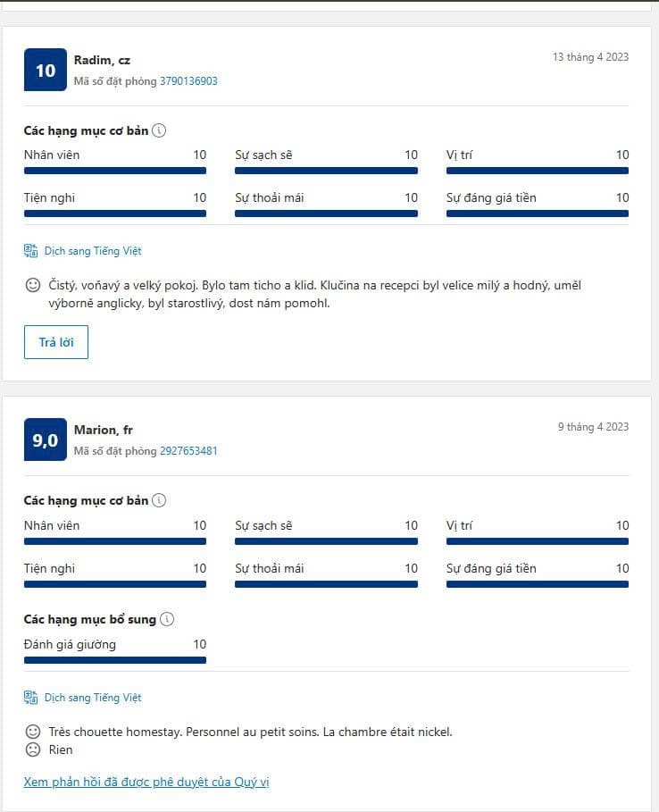
Task: Click Radim's Nhân viên rating bar
Action: point(115,171)
